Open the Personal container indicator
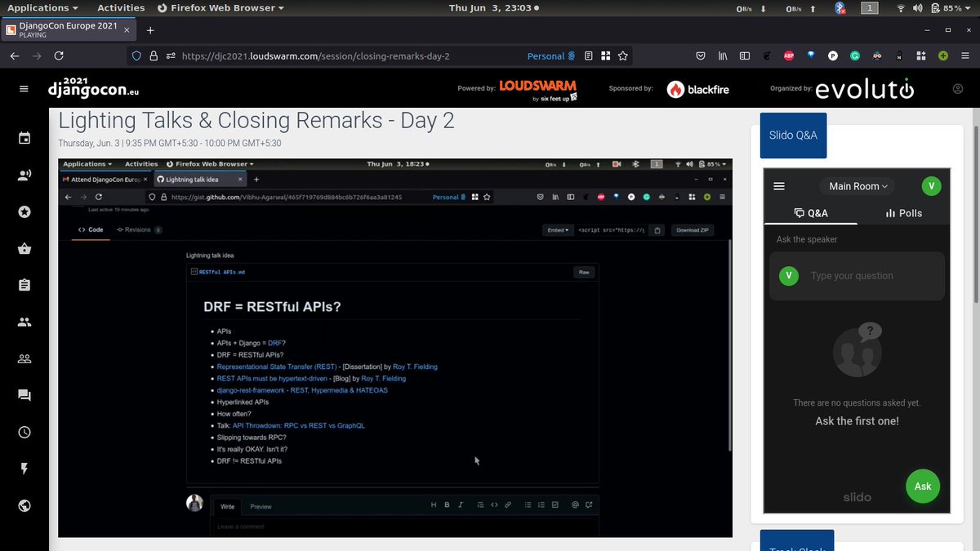 pos(551,56)
